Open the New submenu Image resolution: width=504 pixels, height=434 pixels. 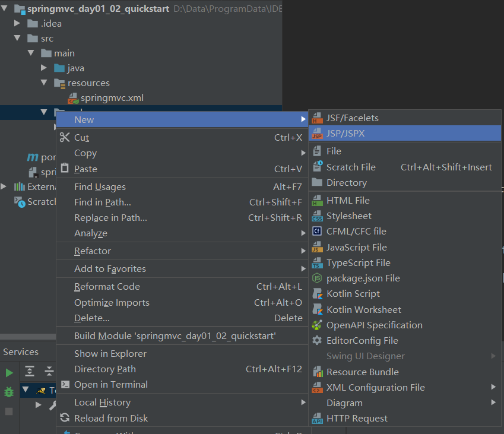[x=182, y=119]
